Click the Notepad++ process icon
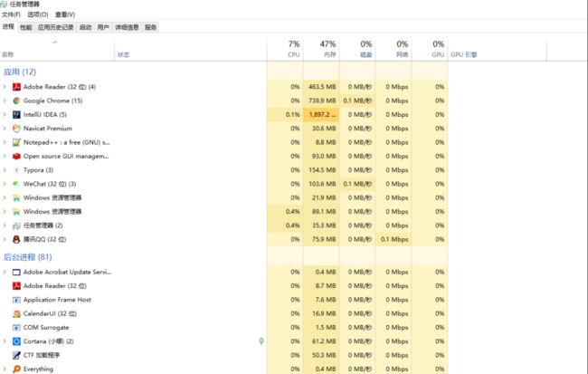The image size is (588, 374). coord(16,143)
